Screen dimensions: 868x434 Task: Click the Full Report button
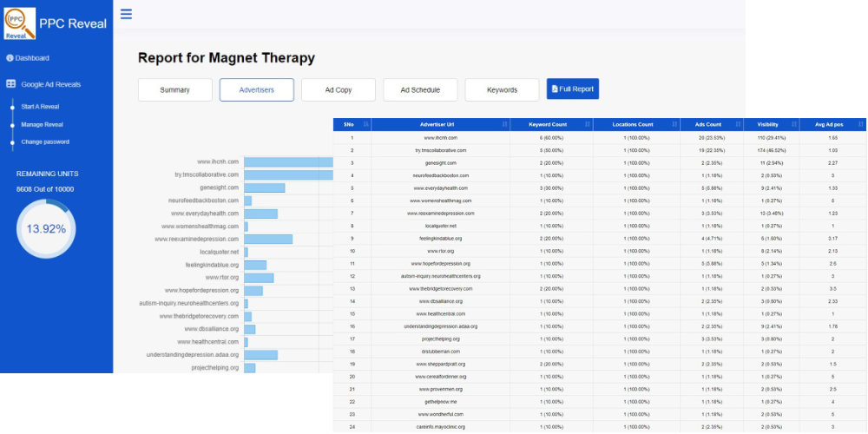[x=573, y=89]
